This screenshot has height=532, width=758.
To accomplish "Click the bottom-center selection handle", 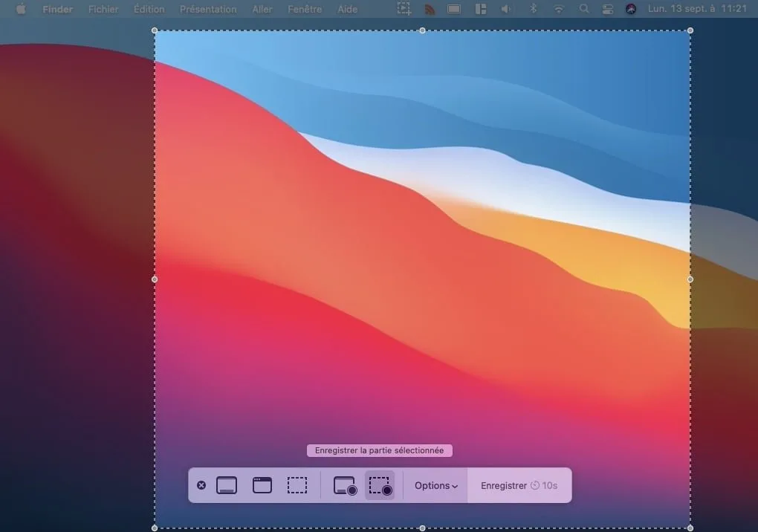I will coord(423,528).
